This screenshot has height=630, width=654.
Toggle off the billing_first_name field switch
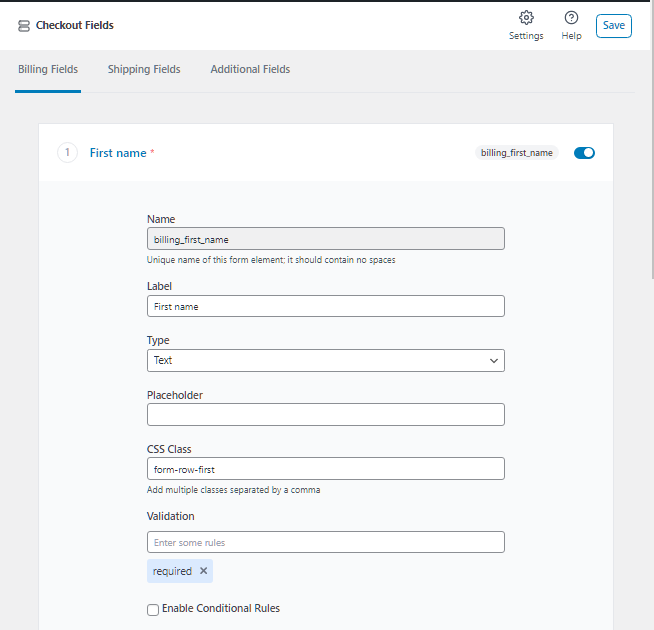(x=584, y=153)
